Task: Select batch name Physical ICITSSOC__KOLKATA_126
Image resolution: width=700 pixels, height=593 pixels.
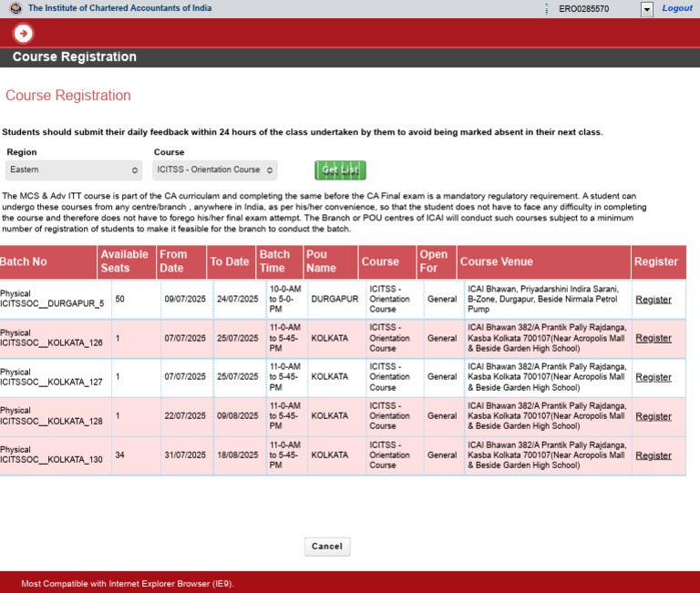Action: 51,338
